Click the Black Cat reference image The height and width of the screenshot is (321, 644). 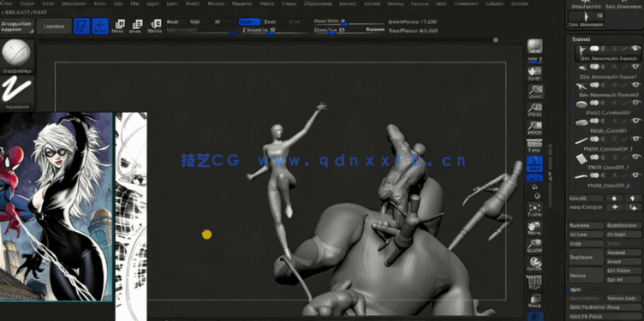[x=57, y=206]
